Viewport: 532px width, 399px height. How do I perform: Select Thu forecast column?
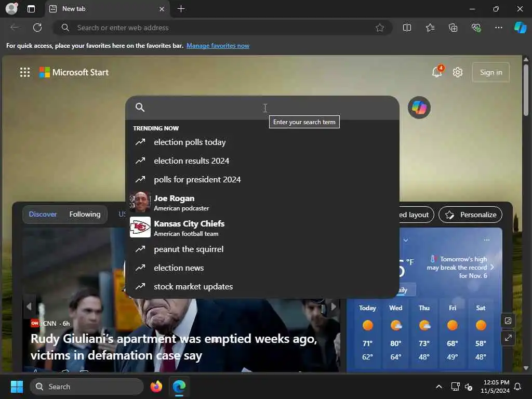tap(424, 334)
